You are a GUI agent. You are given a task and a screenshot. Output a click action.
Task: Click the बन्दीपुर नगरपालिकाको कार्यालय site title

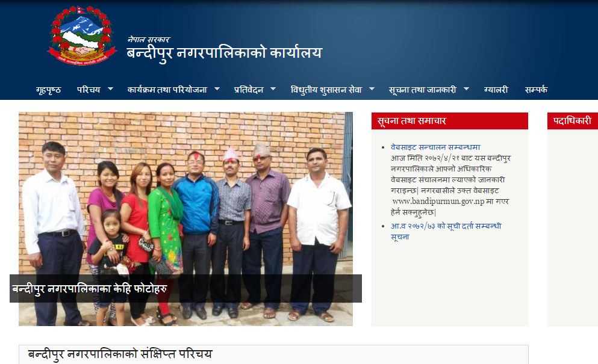click(225, 53)
